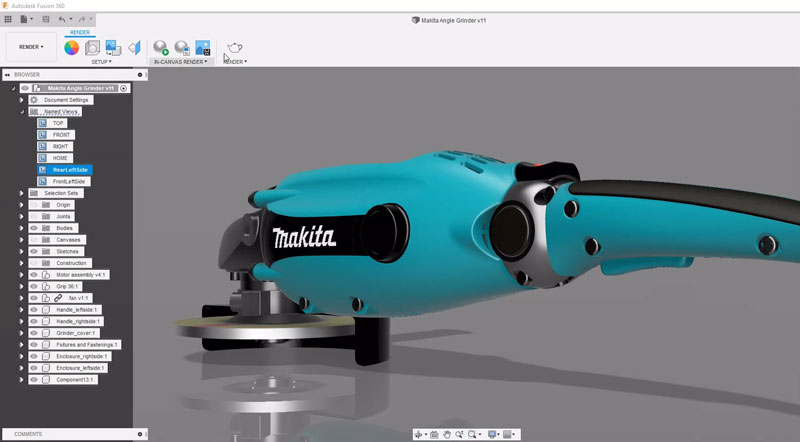The image size is (800, 442).
Task: Hide the Motor assembly v4:1 component
Action: [34, 275]
